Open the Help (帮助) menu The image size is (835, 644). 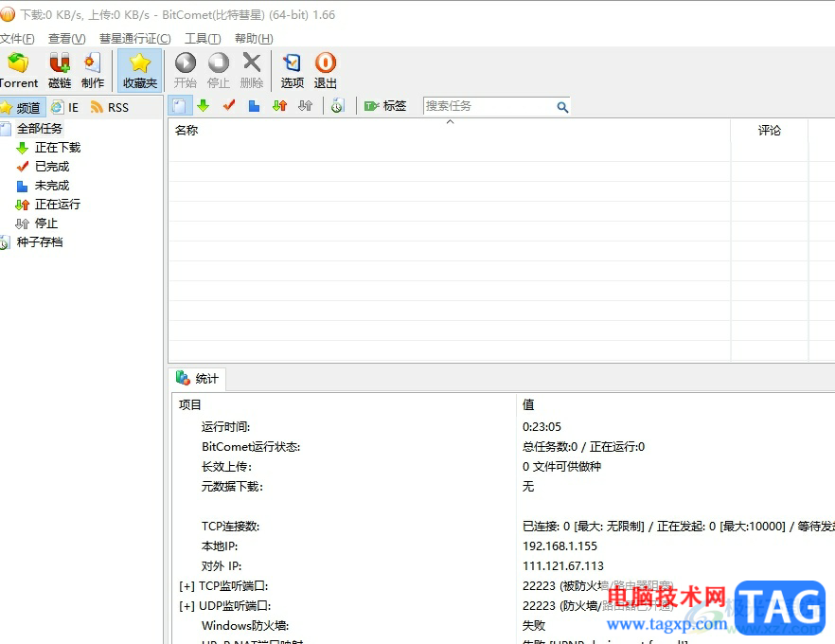[x=254, y=39]
